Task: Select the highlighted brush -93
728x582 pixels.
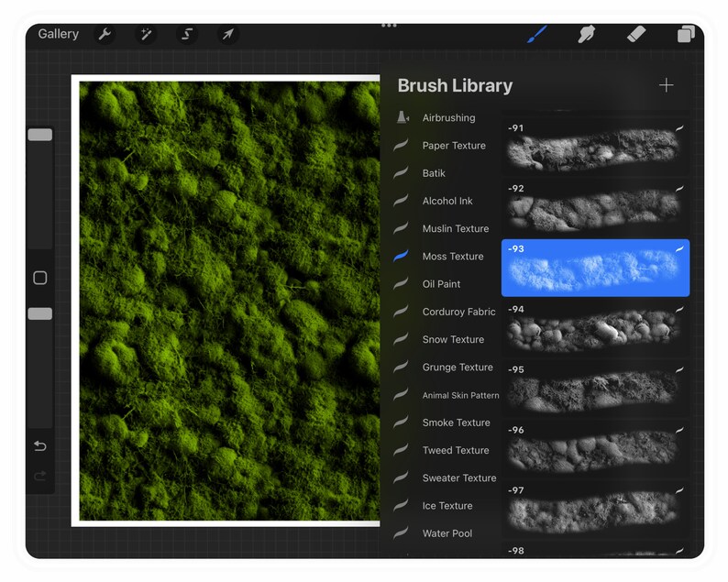Action: tap(595, 269)
